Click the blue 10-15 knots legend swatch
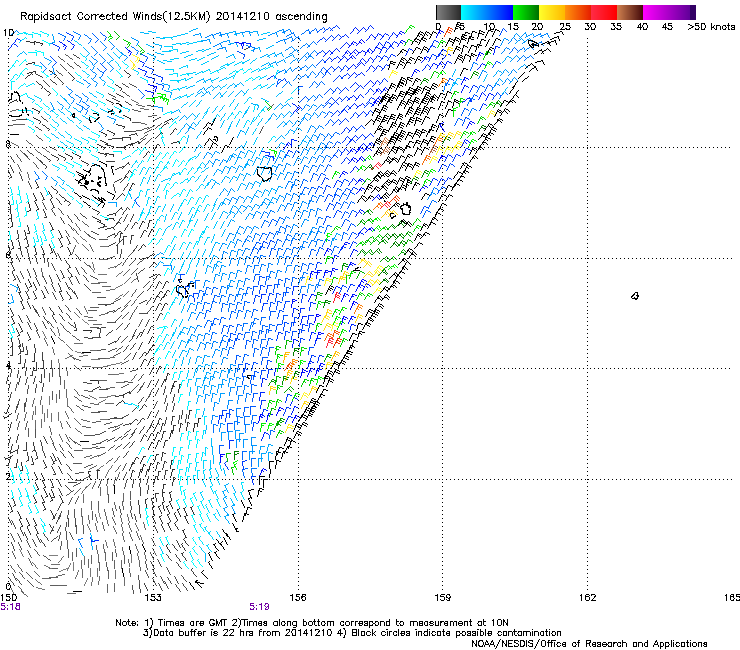 500,12
